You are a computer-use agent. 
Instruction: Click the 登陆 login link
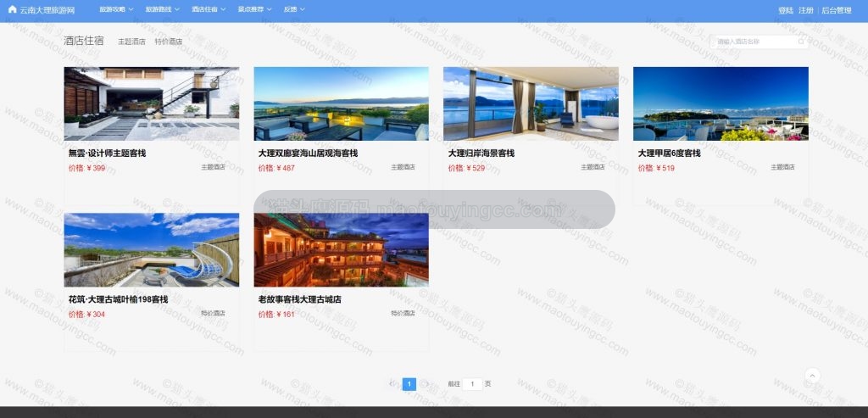(x=786, y=10)
